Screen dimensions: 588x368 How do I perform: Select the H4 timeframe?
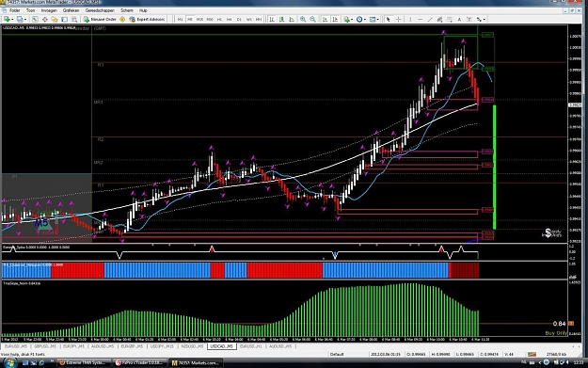pos(230,19)
